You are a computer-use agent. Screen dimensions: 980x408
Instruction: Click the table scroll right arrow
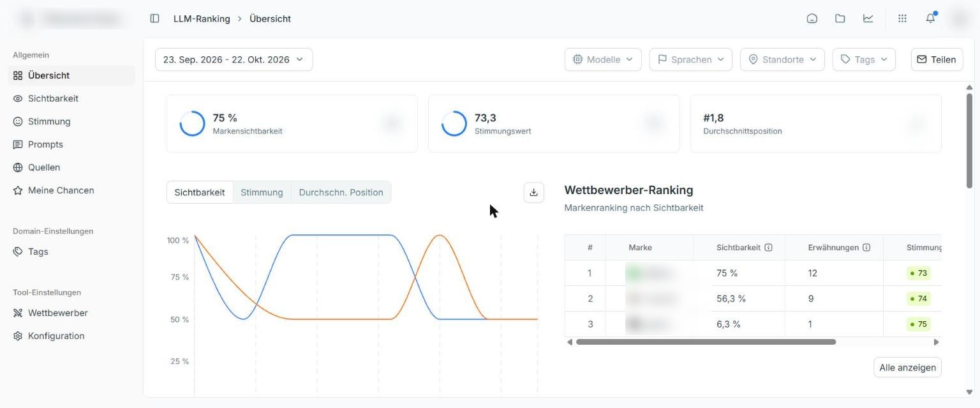936,342
